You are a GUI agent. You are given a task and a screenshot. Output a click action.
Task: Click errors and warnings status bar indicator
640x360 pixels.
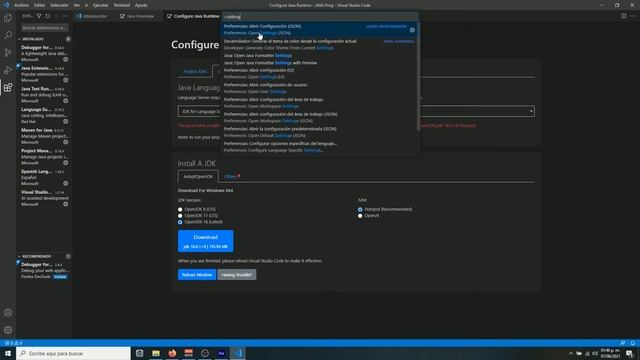(13, 343)
